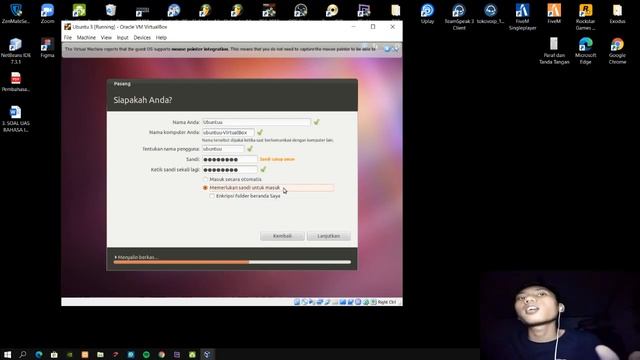Click the 'Right Ctrl' host key text
640x360 pixels.
387,302
